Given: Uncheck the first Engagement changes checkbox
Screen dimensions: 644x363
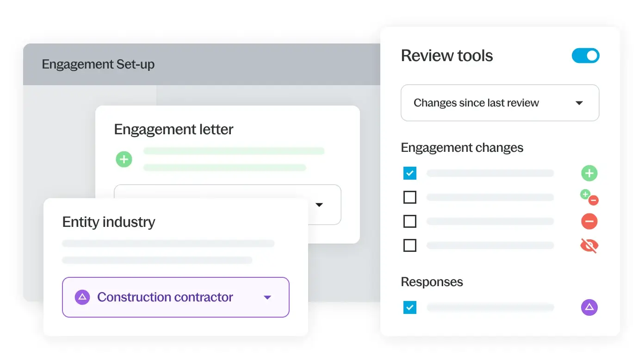Looking at the screenshot, I should coord(410,174).
